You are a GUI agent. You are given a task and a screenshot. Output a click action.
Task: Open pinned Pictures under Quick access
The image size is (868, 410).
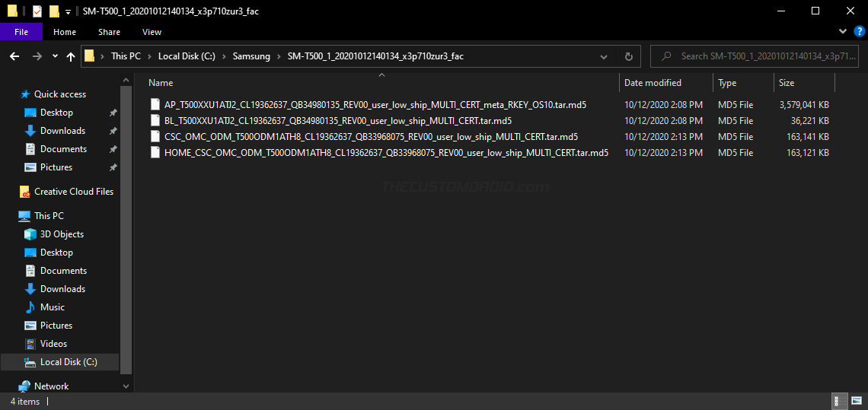pyautogui.click(x=56, y=167)
